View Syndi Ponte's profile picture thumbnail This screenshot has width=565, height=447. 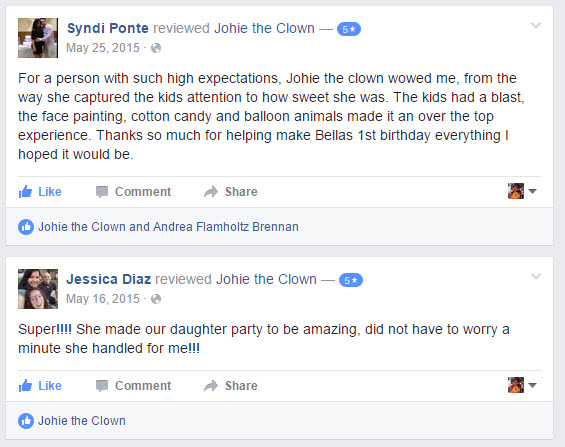(x=38, y=38)
